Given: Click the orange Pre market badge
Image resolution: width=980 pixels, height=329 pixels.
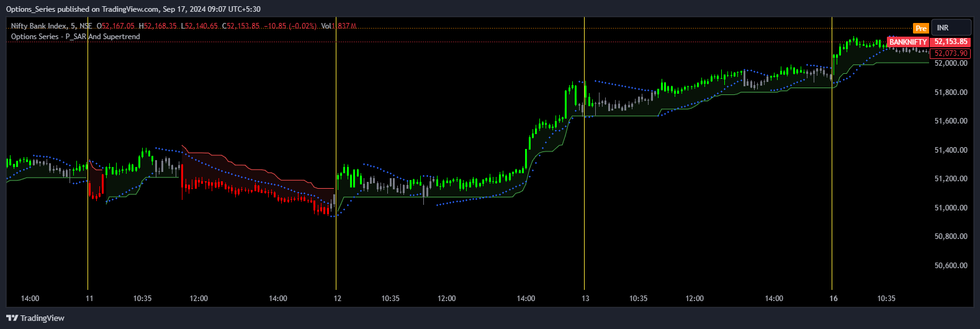Looking at the screenshot, I should pos(920,28).
